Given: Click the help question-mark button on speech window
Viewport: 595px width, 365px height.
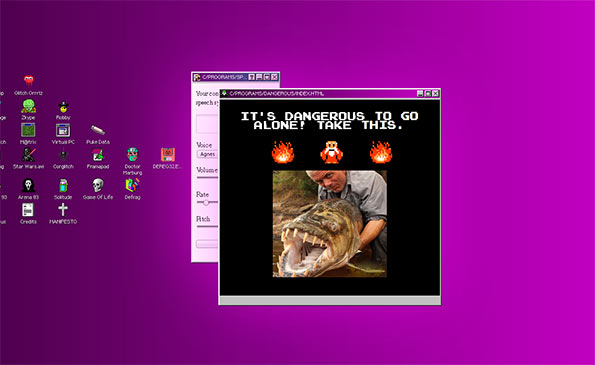Looking at the screenshot, I should click(252, 77).
